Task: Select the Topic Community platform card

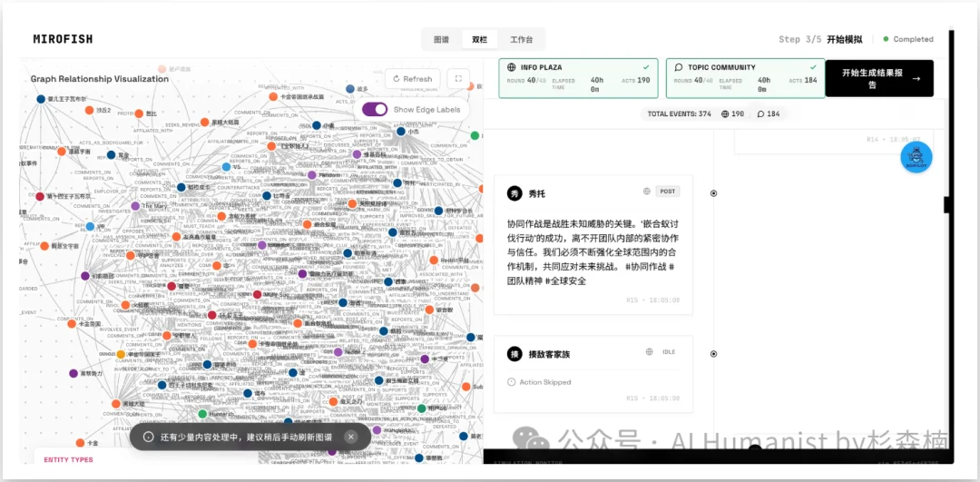Action: pos(745,79)
